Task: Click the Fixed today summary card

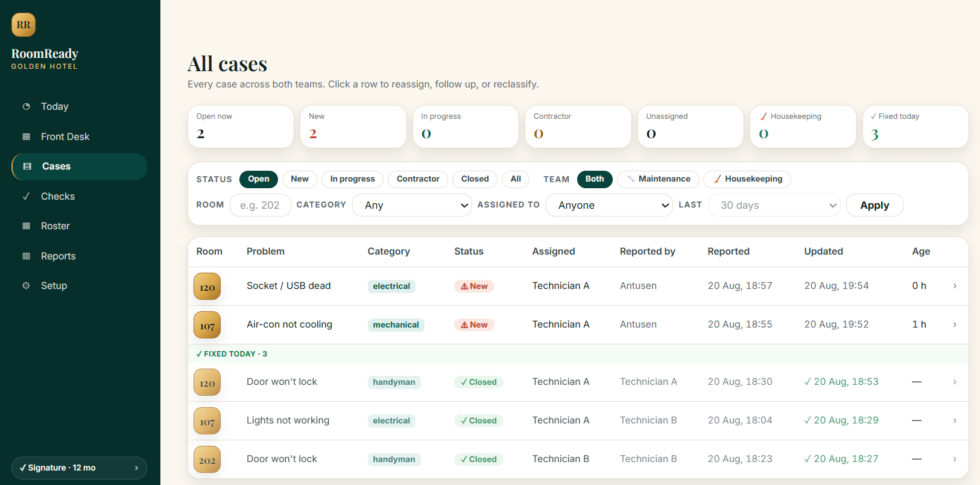Action: tap(915, 127)
